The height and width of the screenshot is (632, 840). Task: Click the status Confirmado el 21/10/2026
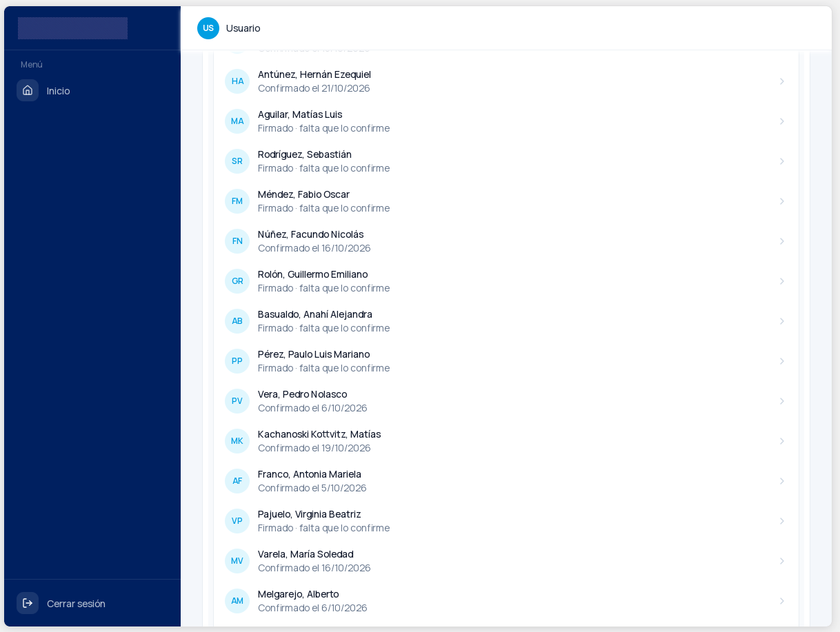tap(314, 88)
